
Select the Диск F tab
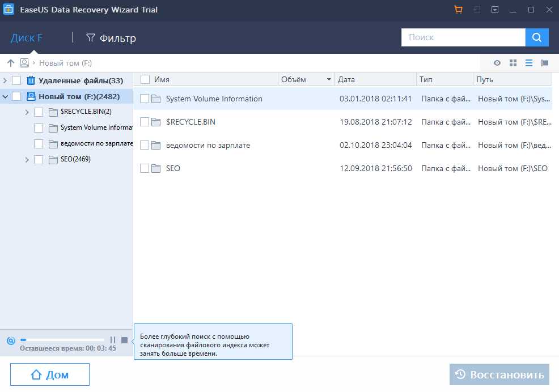(x=26, y=38)
